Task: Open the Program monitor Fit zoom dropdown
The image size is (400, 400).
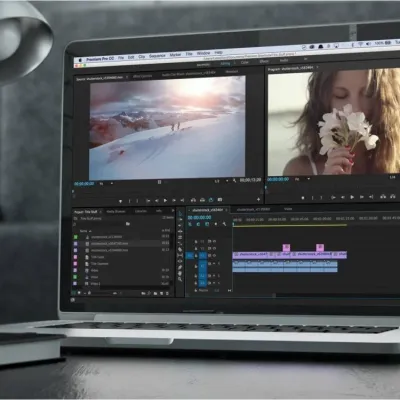Action: (x=302, y=179)
